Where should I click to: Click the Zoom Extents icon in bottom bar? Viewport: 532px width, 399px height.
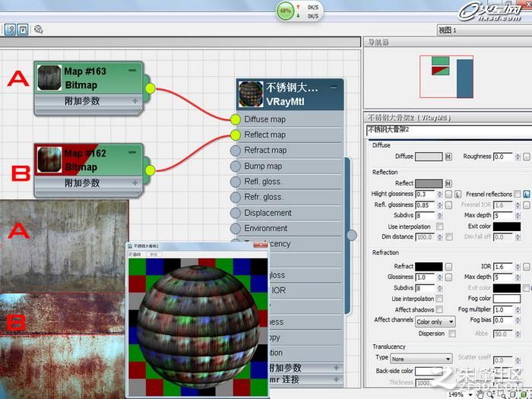513,394
